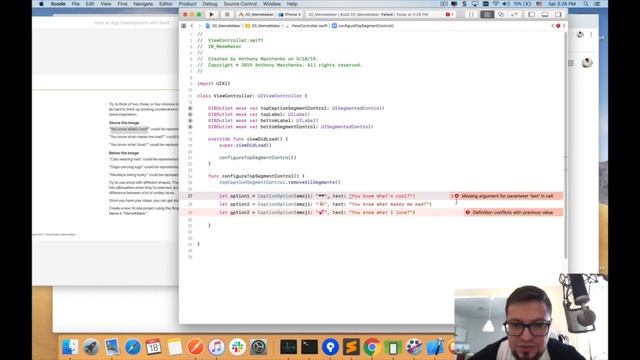640x360 pixels.
Task: Go forward in editor history
Action: [x=200, y=26]
